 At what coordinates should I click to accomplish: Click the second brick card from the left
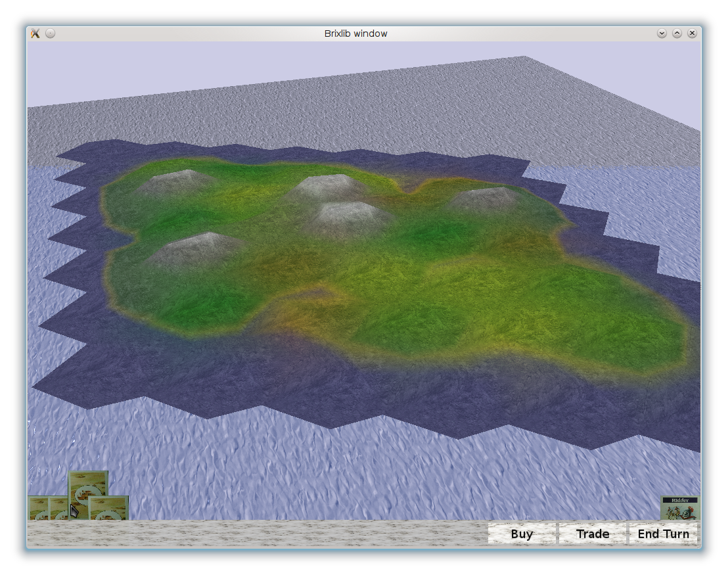[58, 508]
